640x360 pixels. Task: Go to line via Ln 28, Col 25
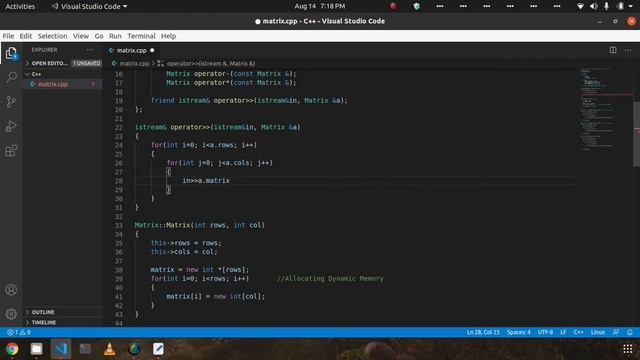click(483, 332)
